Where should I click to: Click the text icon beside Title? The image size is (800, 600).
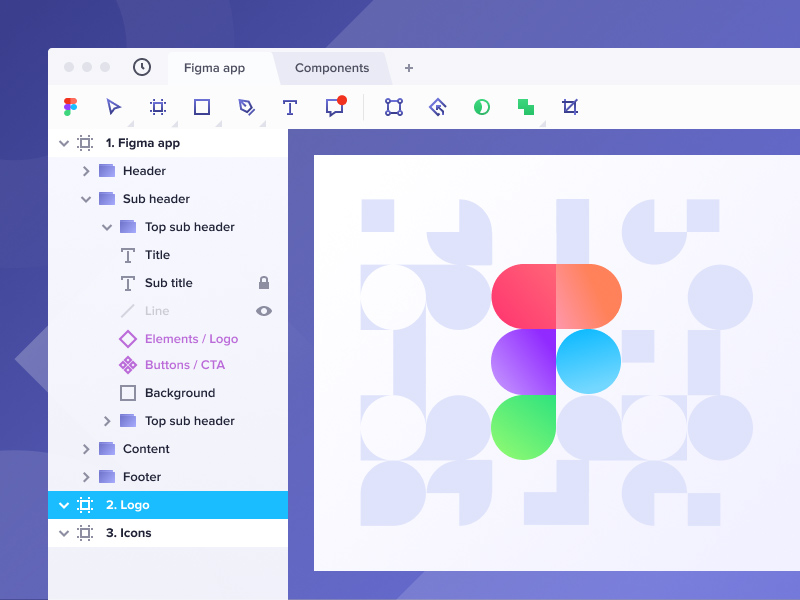[128, 255]
